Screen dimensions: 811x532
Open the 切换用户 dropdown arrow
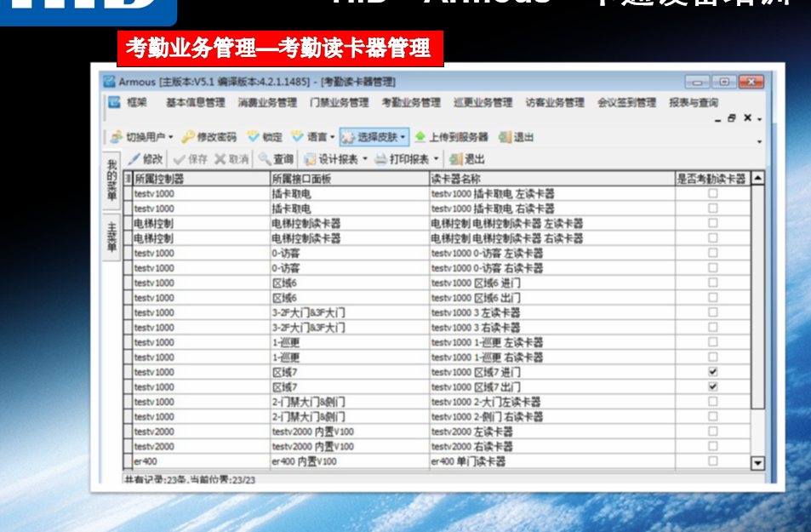(171, 138)
